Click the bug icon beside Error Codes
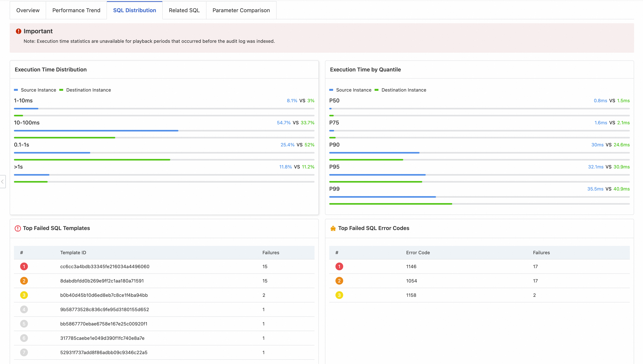The height and width of the screenshot is (364, 643). click(333, 228)
